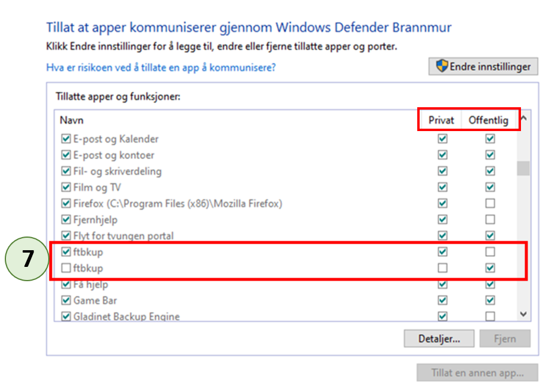Click the Endre innstillinger button
Screen dimensions: 546x392
point(483,66)
